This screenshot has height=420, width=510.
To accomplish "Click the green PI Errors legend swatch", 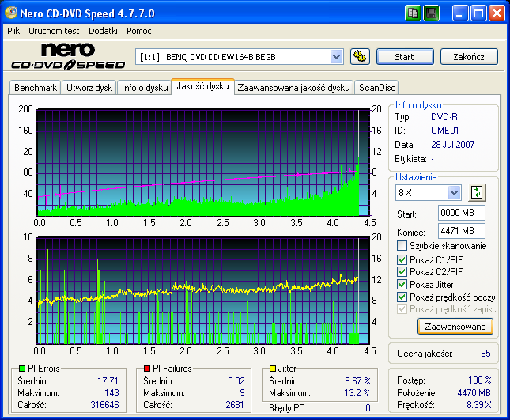I will tap(22, 369).
